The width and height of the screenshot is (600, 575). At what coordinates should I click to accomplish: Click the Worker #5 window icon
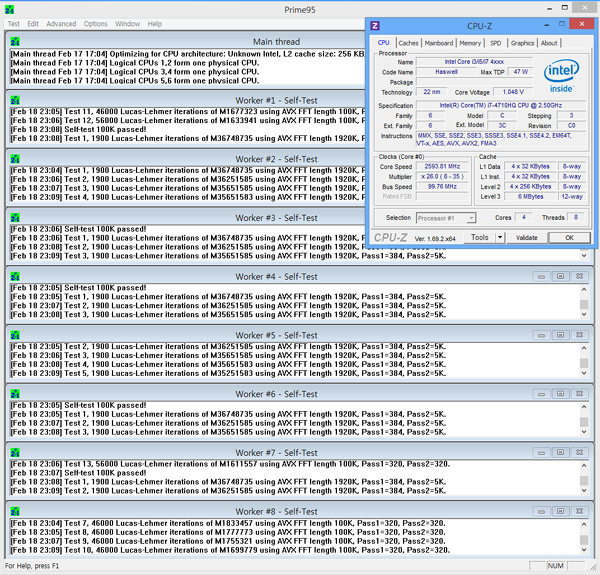tap(15, 336)
